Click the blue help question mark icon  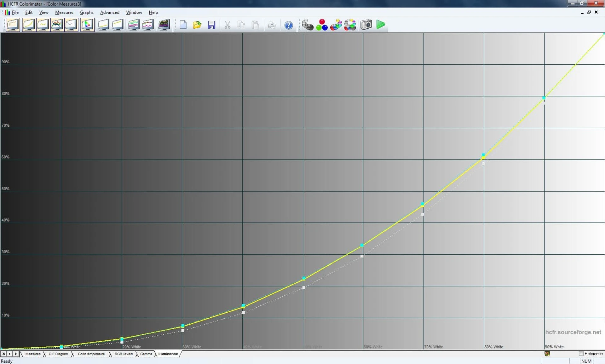(288, 25)
